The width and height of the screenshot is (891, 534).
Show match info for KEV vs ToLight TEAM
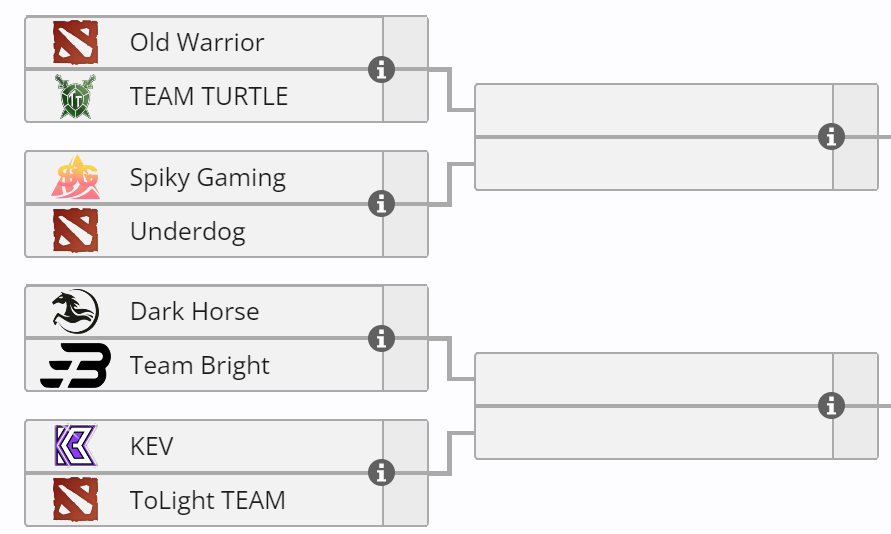point(381,473)
